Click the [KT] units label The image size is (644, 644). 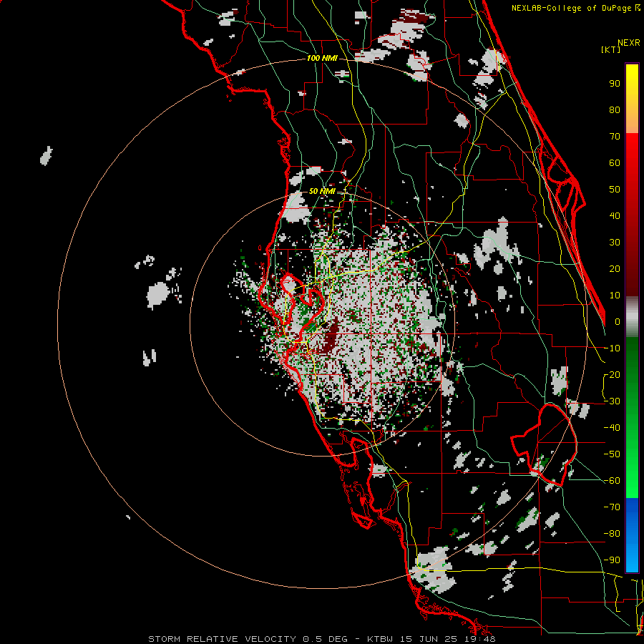610,50
